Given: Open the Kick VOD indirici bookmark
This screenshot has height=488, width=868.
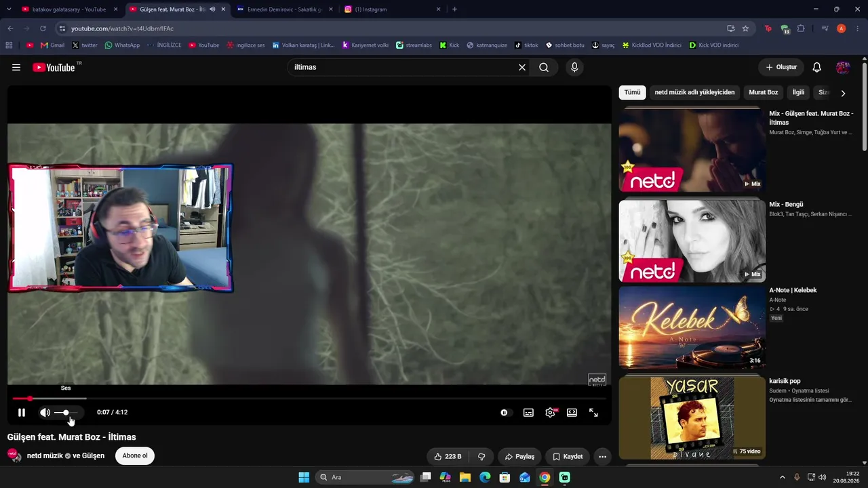Looking at the screenshot, I should [x=713, y=45].
